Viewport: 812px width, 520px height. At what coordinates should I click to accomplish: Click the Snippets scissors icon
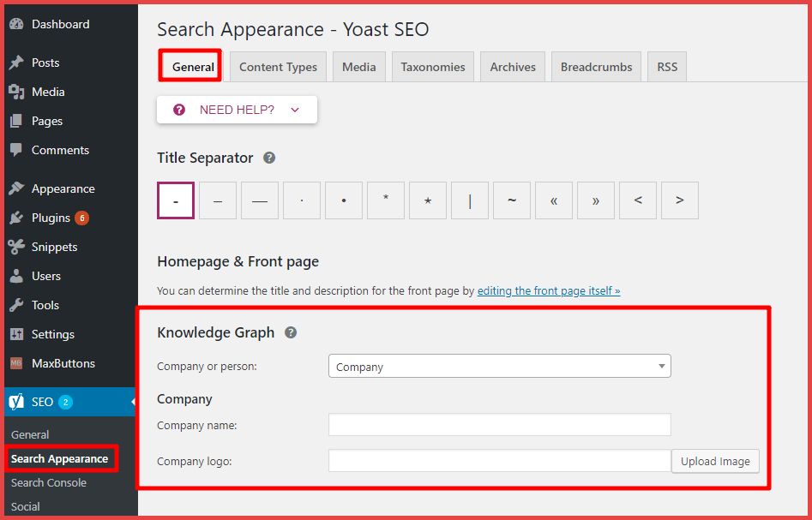(x=16, y=247)
